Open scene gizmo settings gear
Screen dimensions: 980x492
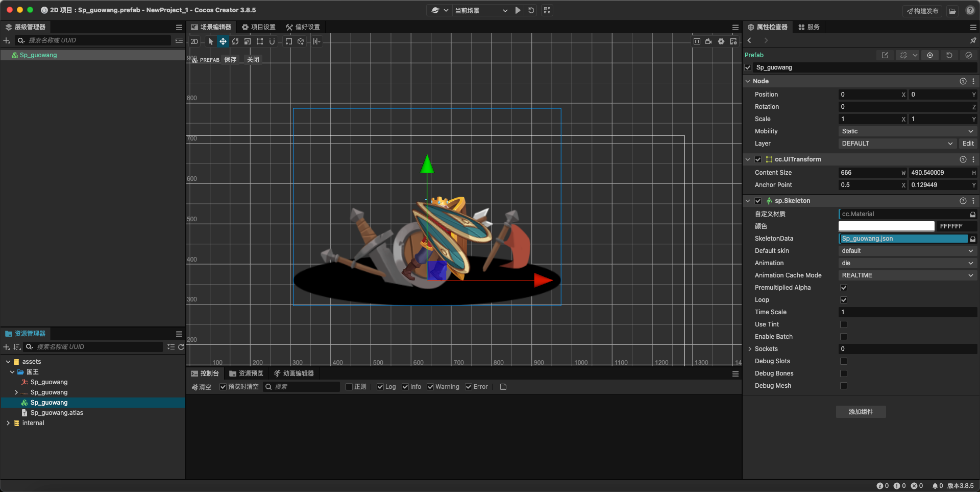[x=721, y=41]
